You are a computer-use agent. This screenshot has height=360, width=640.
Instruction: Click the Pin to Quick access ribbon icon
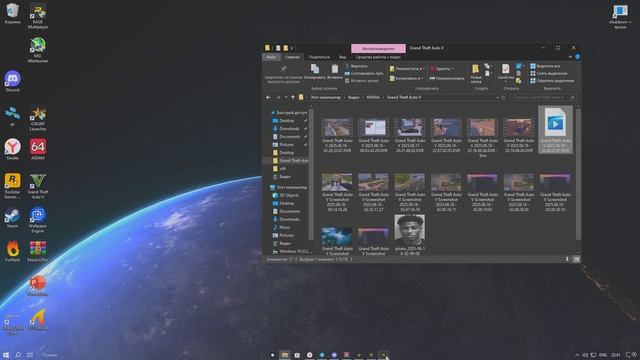coord(283,73)
